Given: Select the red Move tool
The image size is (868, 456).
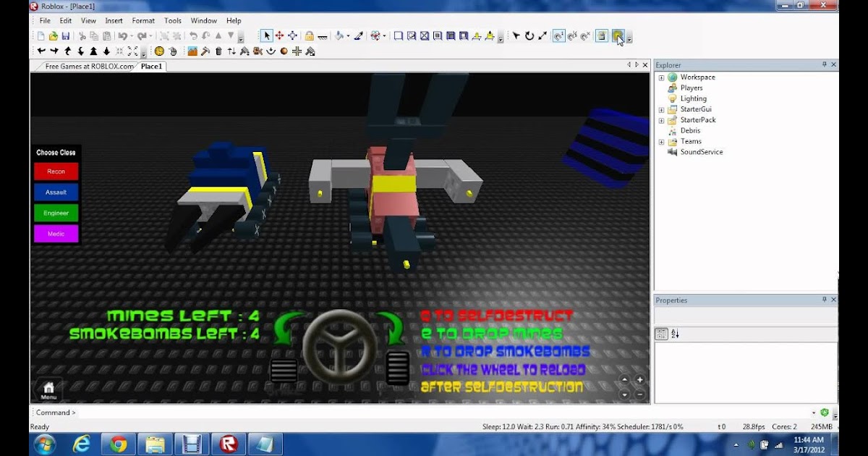Looking at the screenshot, I should 279,36.
